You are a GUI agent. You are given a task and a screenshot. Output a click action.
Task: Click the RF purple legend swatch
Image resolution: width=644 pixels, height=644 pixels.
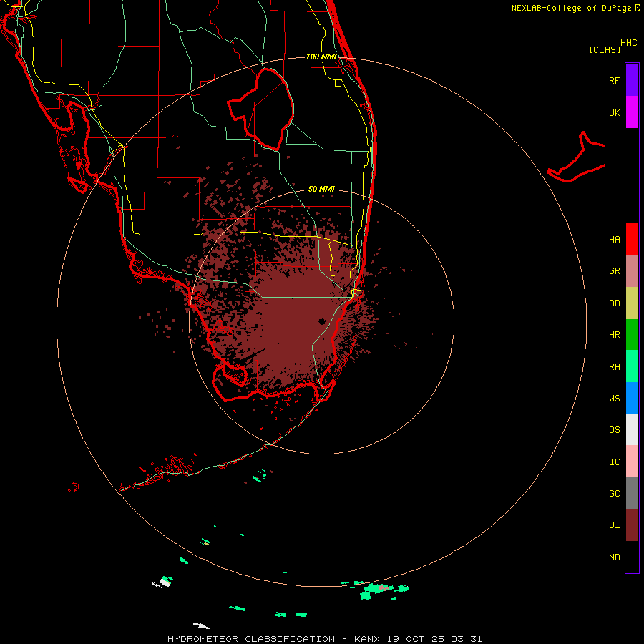[x=632, y=79]
